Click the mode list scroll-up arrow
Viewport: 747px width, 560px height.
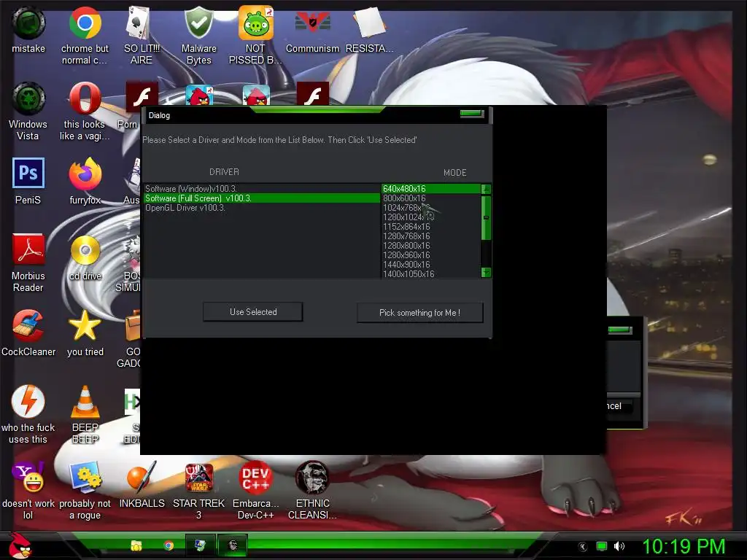(x=486, y=189)
